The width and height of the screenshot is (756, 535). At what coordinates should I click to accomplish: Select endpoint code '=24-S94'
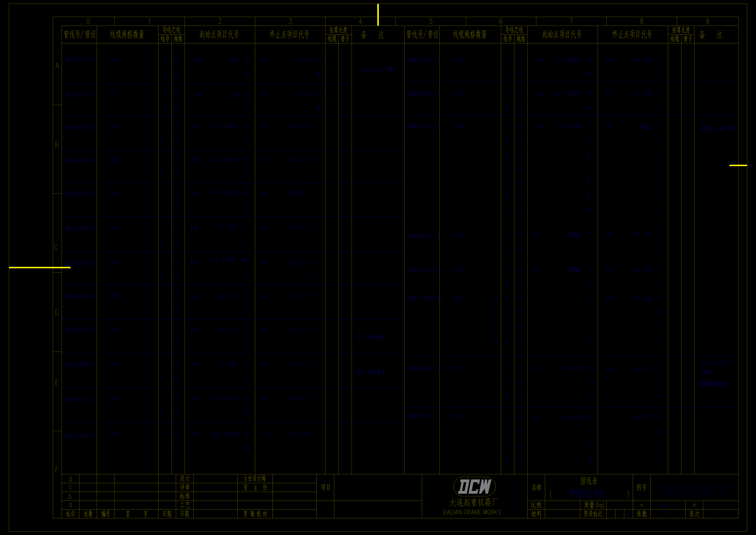pos(642,299)
